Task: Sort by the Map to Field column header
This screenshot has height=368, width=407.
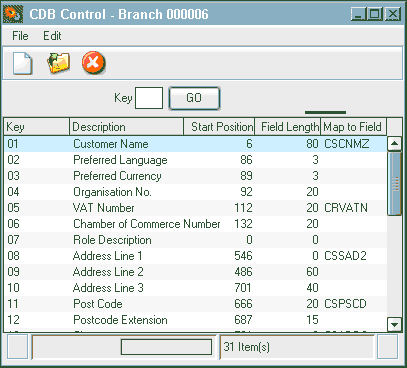Action: point(353,127)
